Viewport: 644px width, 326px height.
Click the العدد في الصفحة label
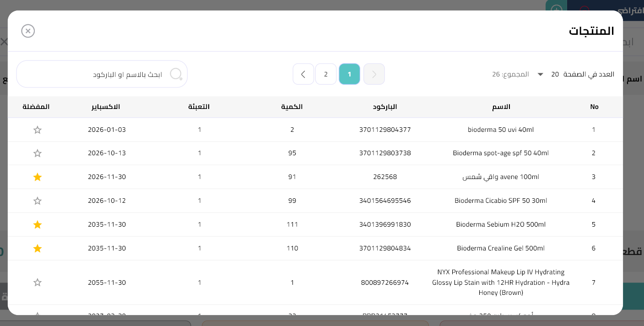click(589, 74)
